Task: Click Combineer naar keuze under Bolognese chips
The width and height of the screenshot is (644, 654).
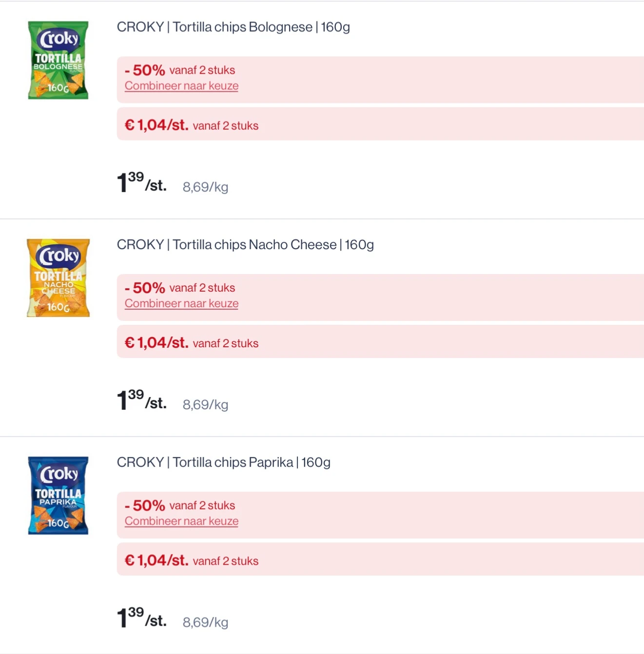Action: pos(181,85)
